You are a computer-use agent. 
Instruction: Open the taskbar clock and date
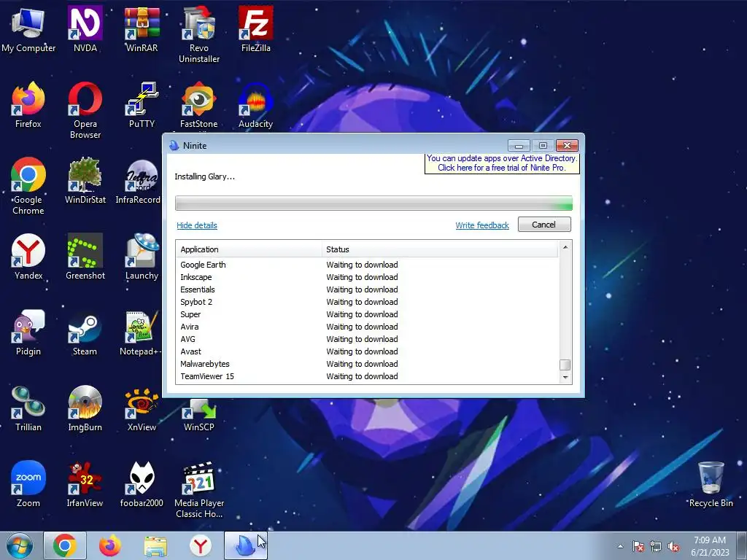(710, 546)
